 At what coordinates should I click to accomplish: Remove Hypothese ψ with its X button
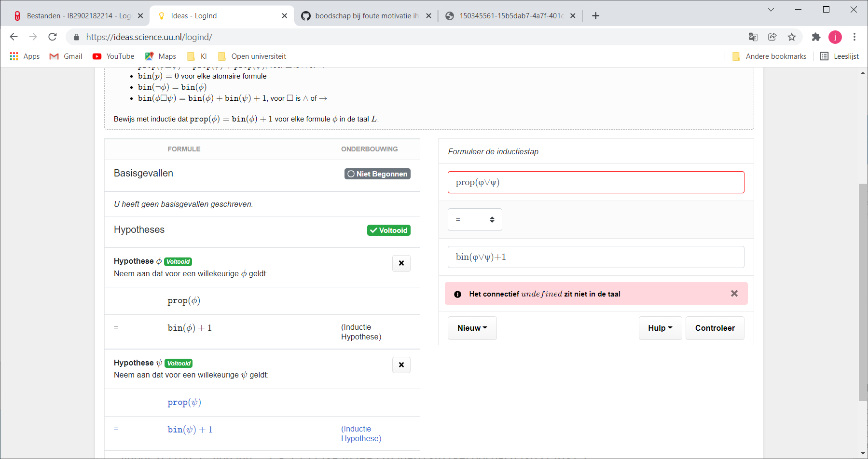tap(401, 365)
